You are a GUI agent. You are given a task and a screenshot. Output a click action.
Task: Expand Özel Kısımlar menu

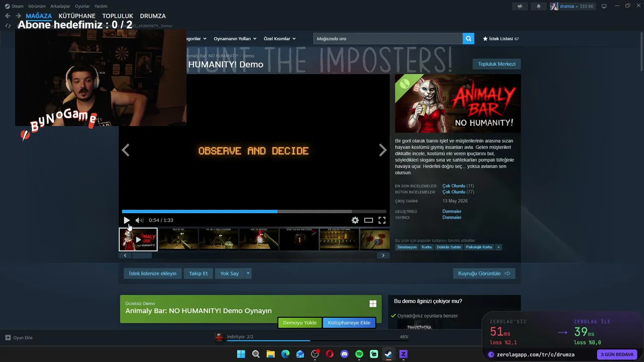coord(280,39)
